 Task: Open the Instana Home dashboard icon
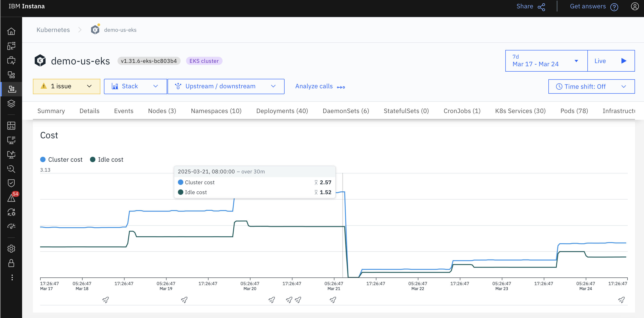(x=11, y=31)
